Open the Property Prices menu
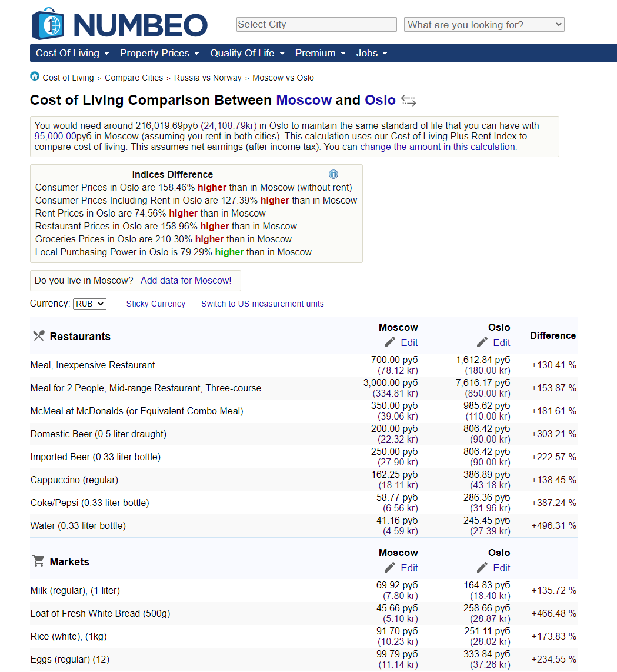 click(159, 53)
